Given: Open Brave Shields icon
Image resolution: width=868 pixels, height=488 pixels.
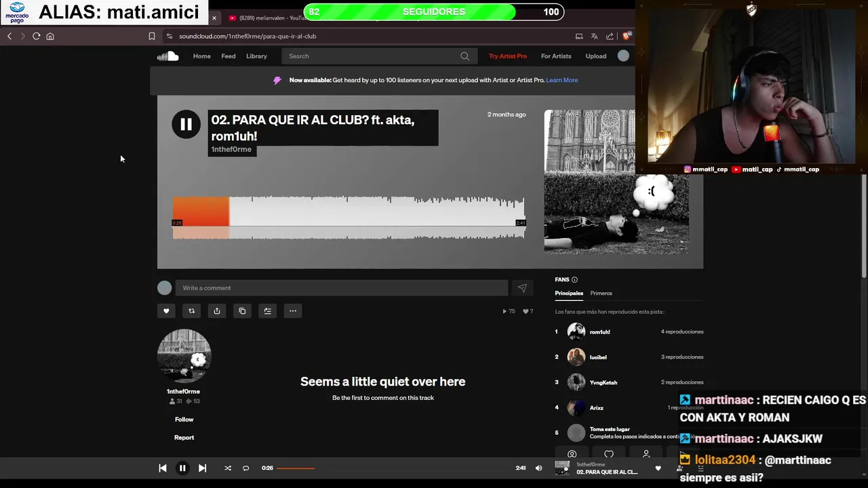Looking at the screenshot, I should [x=626, y=36].
